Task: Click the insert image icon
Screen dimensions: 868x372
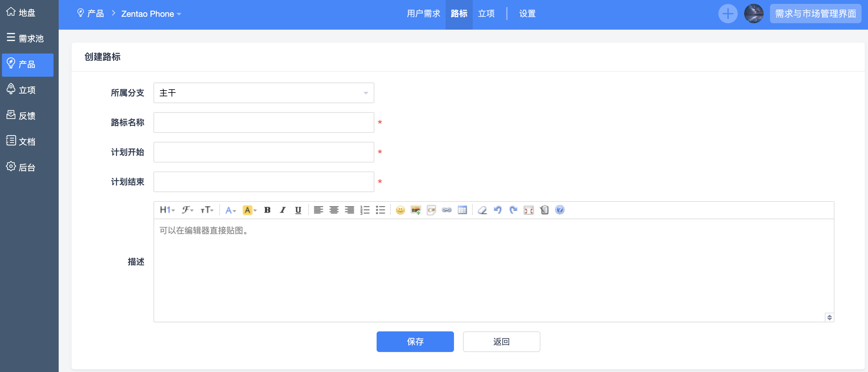Action: tap(416, 210)
